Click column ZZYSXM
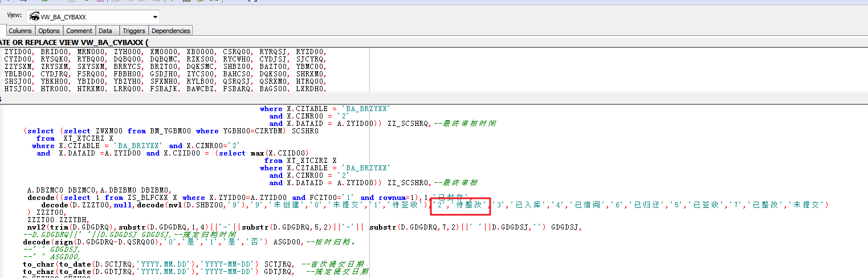The height and width of the screenshot is (278, 868). point(18,67)
